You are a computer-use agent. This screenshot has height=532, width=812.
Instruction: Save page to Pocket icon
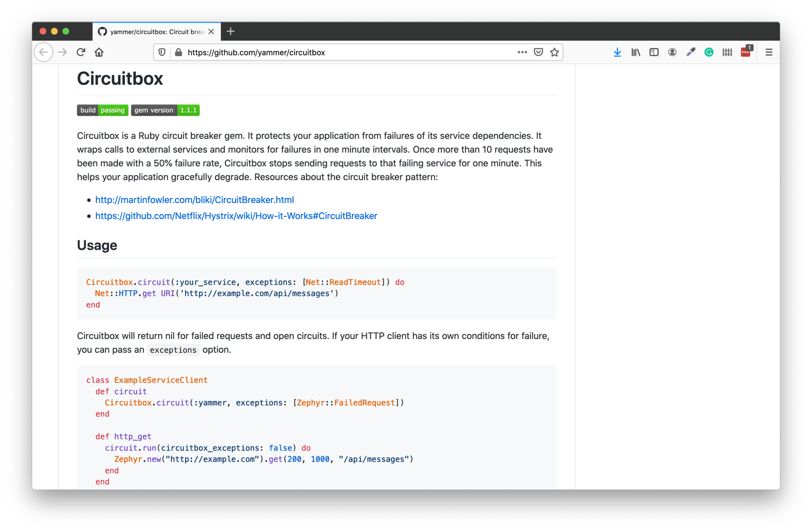point(538,52)
